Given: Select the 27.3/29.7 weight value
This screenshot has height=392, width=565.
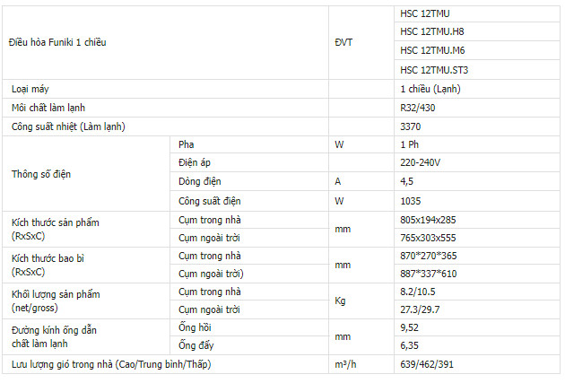Looking at the screenshot, I should [420, 309].
